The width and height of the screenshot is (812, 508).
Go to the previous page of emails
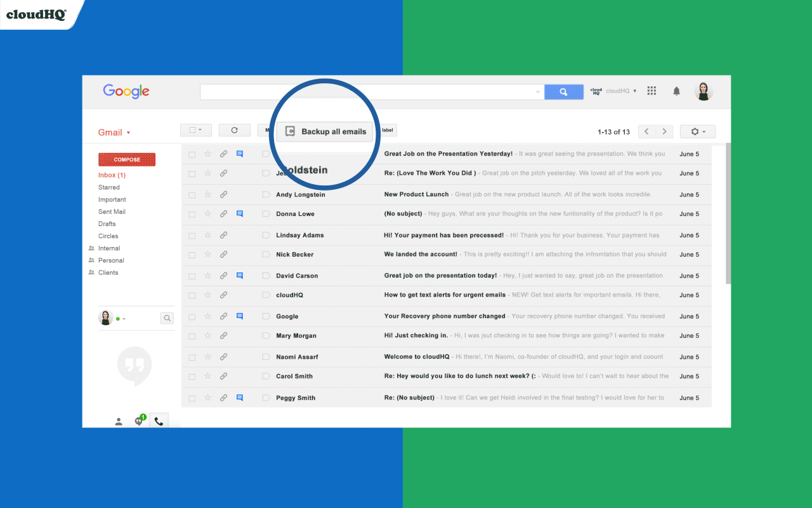tap(646, 131)
